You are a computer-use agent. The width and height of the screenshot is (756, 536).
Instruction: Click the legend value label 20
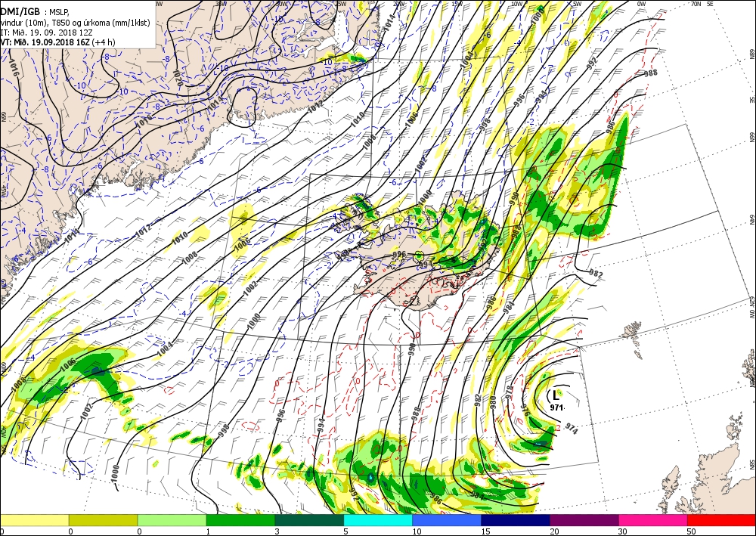click(553, 531)
